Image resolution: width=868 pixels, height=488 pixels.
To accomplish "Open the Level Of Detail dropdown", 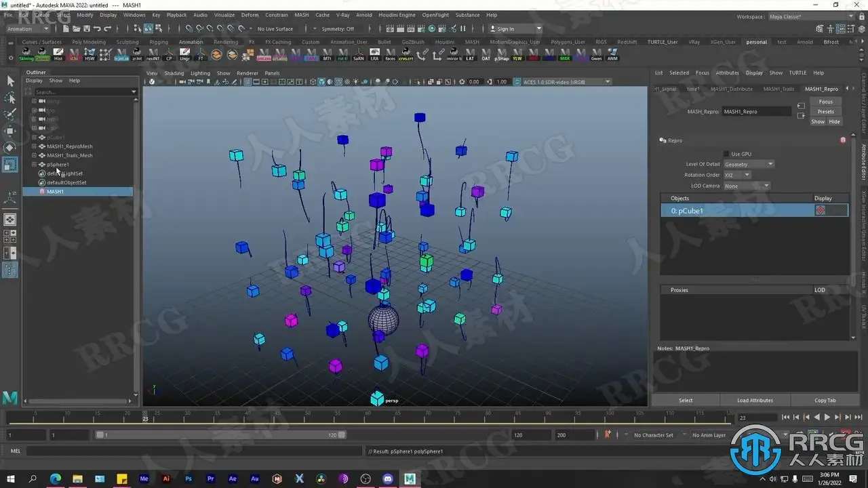I will click(x=749, y=164).
